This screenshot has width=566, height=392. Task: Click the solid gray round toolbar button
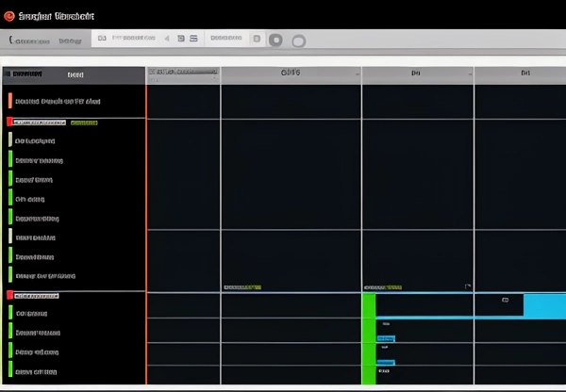[x=275, y=40]
